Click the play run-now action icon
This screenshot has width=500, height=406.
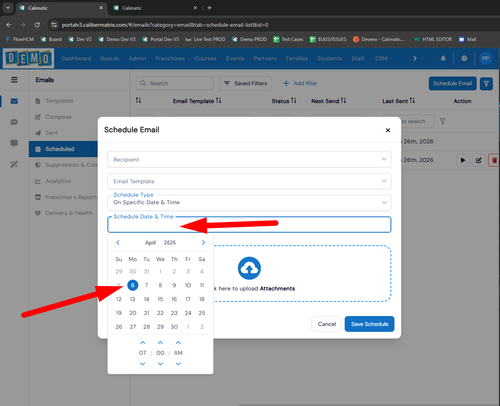(x=463, y=160)
